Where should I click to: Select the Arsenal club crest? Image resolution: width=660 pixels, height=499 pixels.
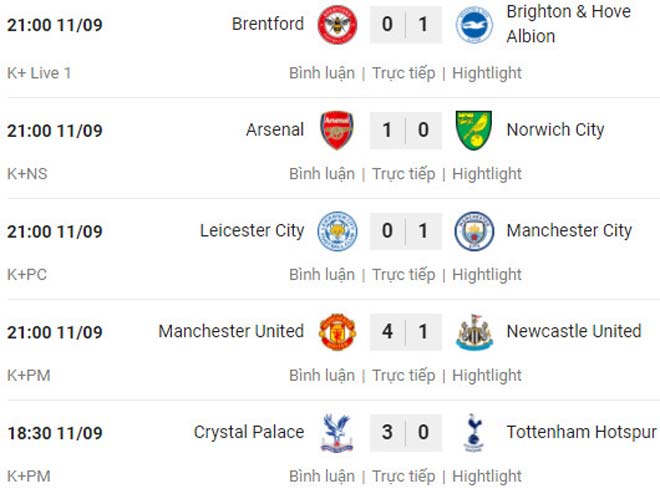337,130
